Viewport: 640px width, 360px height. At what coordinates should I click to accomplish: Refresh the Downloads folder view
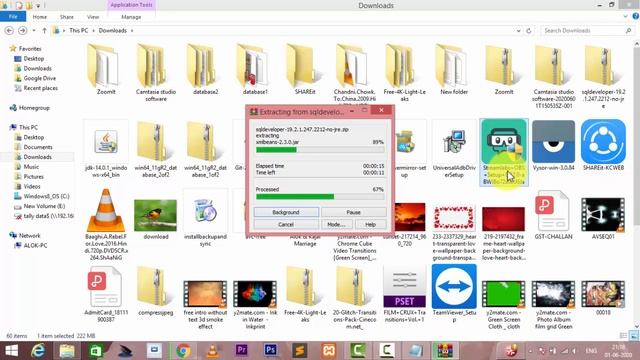tap(529, 31)
